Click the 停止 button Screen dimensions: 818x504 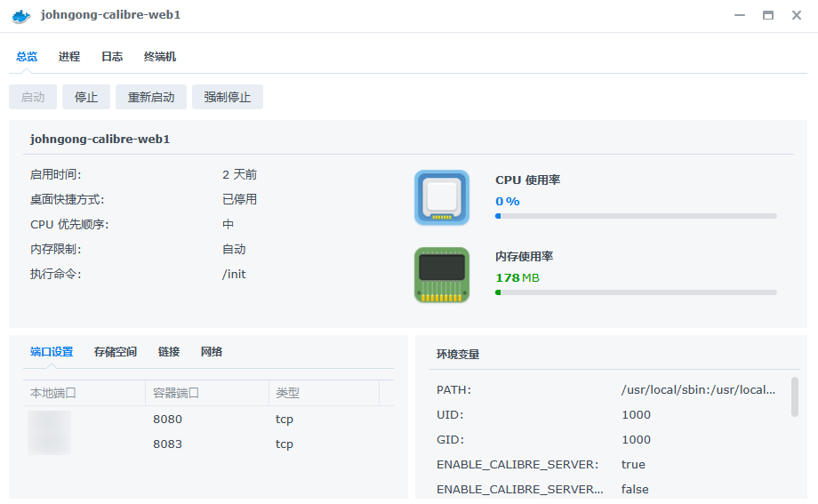86,97
